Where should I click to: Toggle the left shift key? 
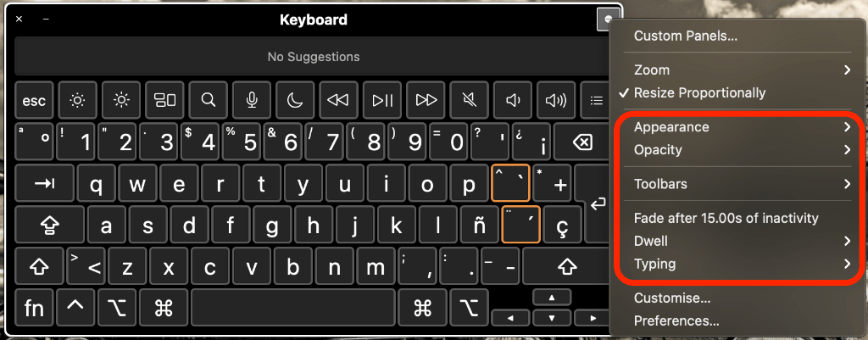[39, 266]
